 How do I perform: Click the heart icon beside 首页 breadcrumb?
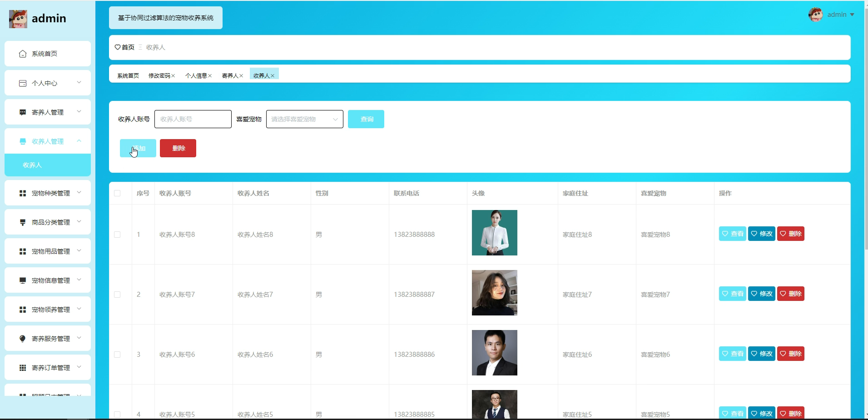(x=118, y=47)
